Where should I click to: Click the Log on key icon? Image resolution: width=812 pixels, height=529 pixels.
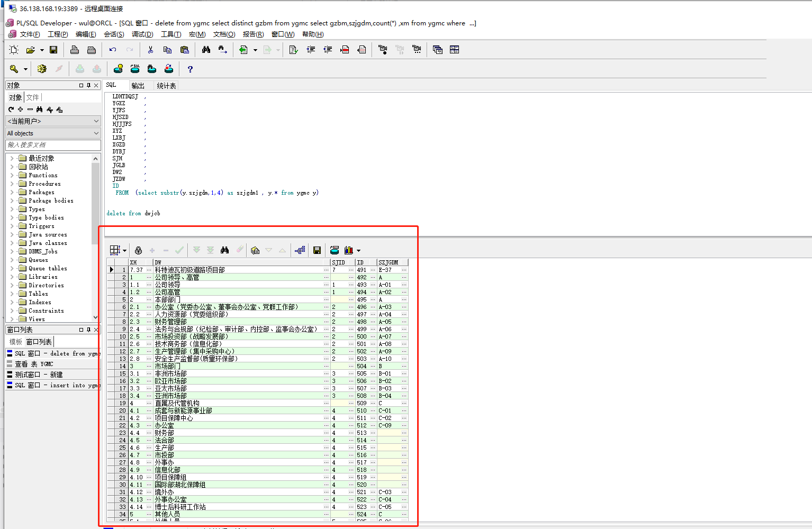pos(14,69)
